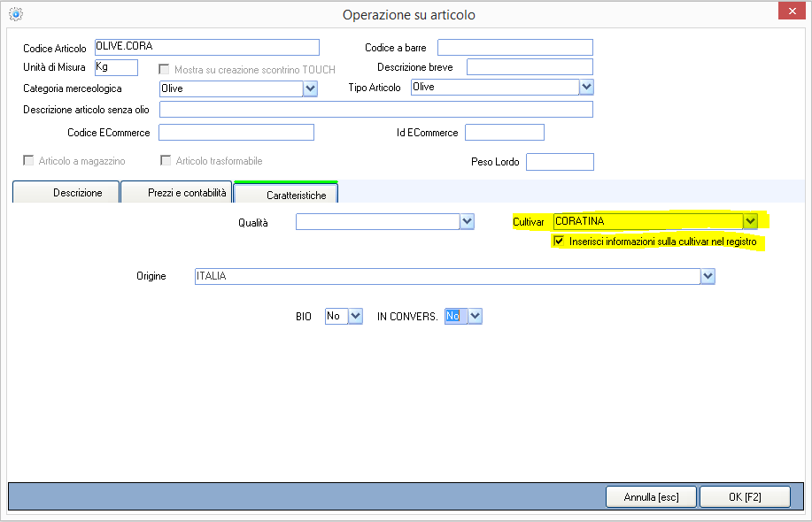812x522 pixels.
Task: Click the Descrizione breve input field
Action: (x=530, y=66)
